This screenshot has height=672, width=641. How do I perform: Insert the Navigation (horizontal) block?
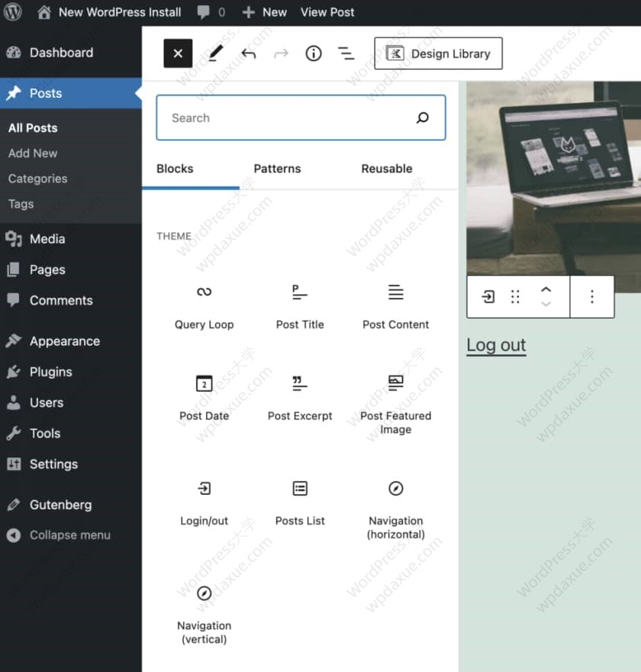(395, 509)
